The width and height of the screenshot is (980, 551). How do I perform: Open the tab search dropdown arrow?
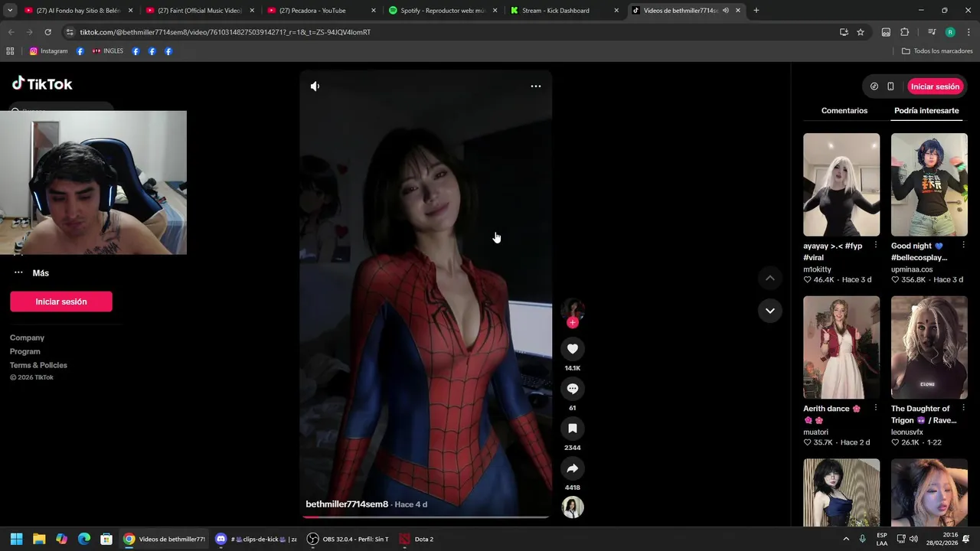pyautogui.click(x=9, y=11)
